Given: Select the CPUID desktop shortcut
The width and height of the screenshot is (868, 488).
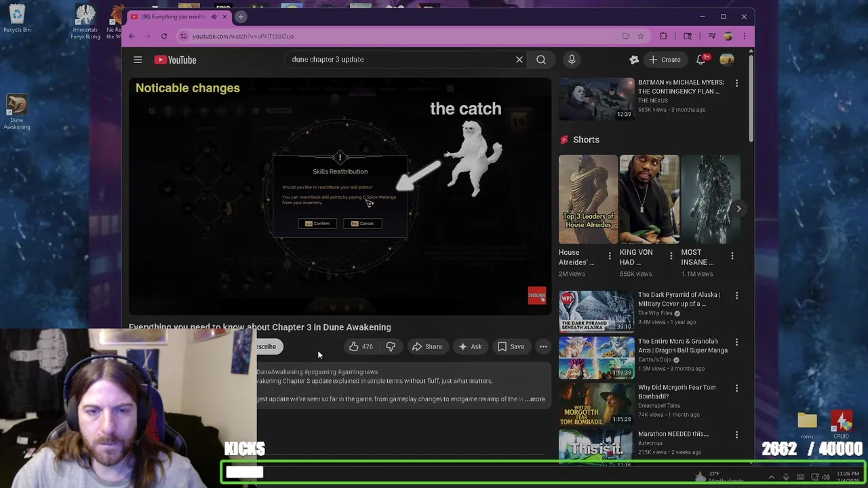Looking at the screenshot, I should tap(842, 425).
